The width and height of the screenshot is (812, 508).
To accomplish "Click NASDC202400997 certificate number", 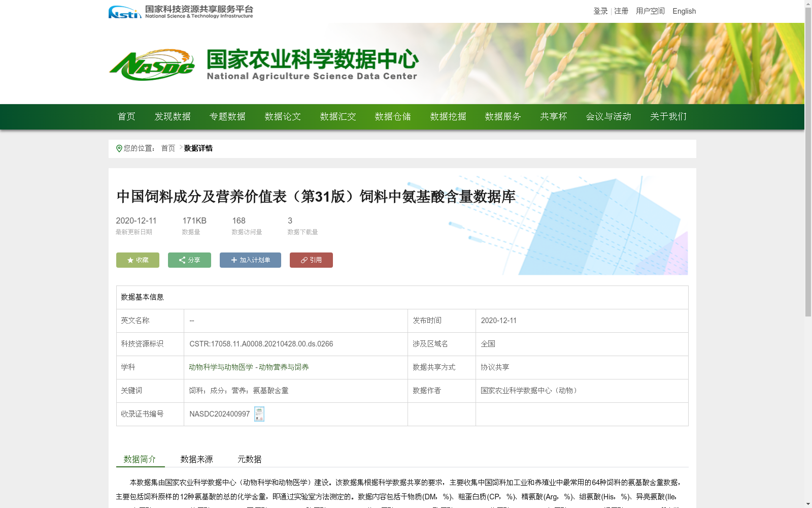I will click(x=220, y=414).
